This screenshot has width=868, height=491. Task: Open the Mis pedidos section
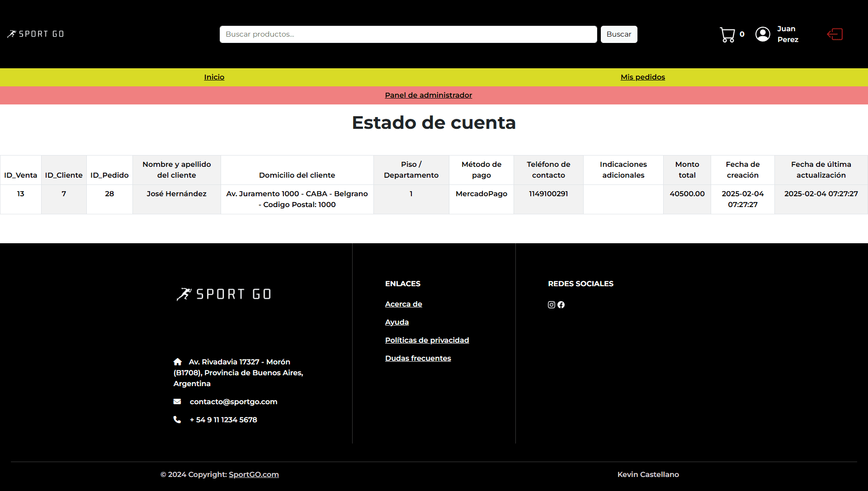[642, 77]
